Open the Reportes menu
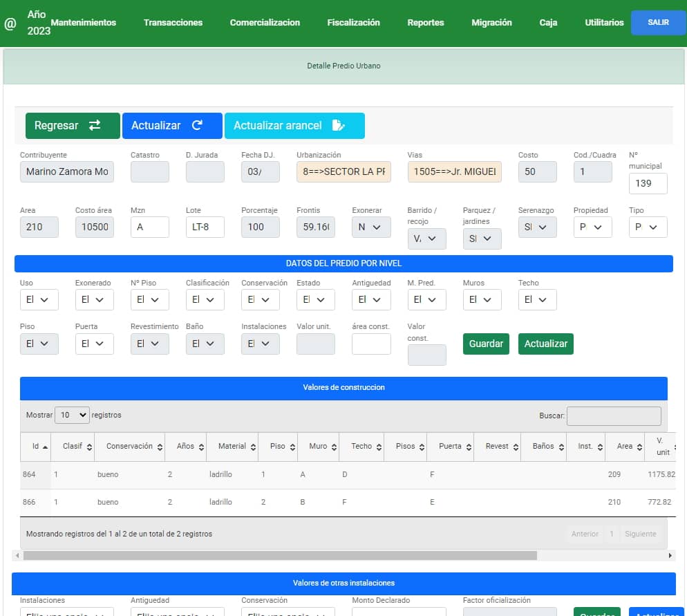The image size is (687, 616). (x=426, y=23)
